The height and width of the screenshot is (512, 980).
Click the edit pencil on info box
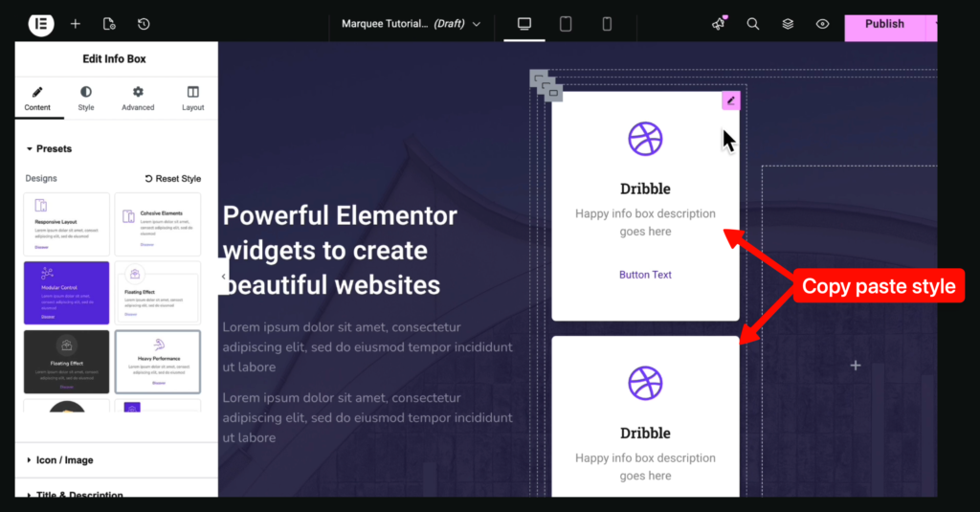coord(731,100)
